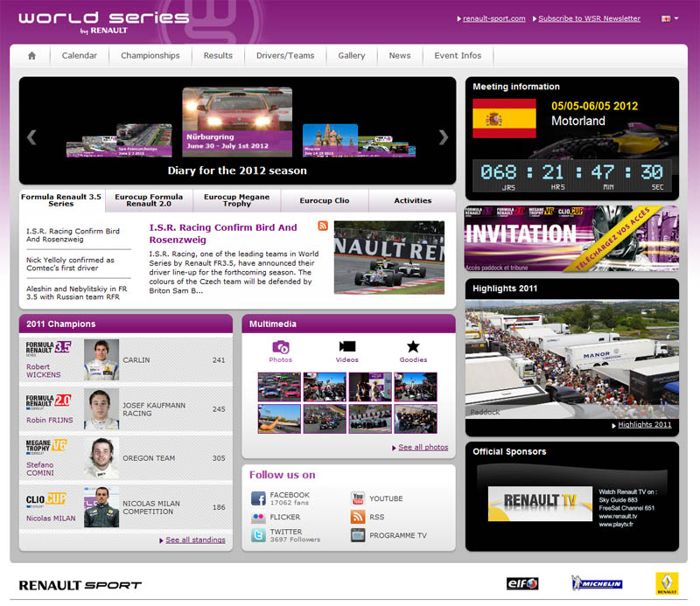Open Robert Wickens champion photo
Viewport: 700px width, 606px height.
(101, 359)
